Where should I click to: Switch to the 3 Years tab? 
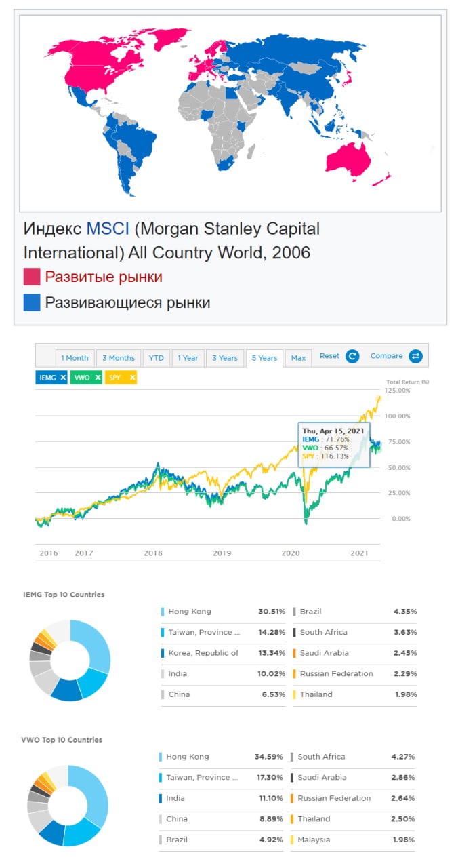coord(224,358)
